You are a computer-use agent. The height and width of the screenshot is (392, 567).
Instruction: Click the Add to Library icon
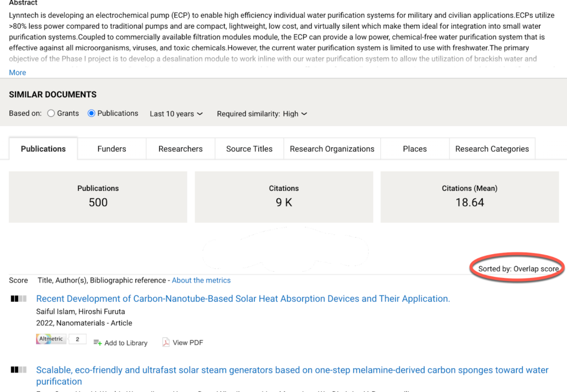tap(97, 343)
